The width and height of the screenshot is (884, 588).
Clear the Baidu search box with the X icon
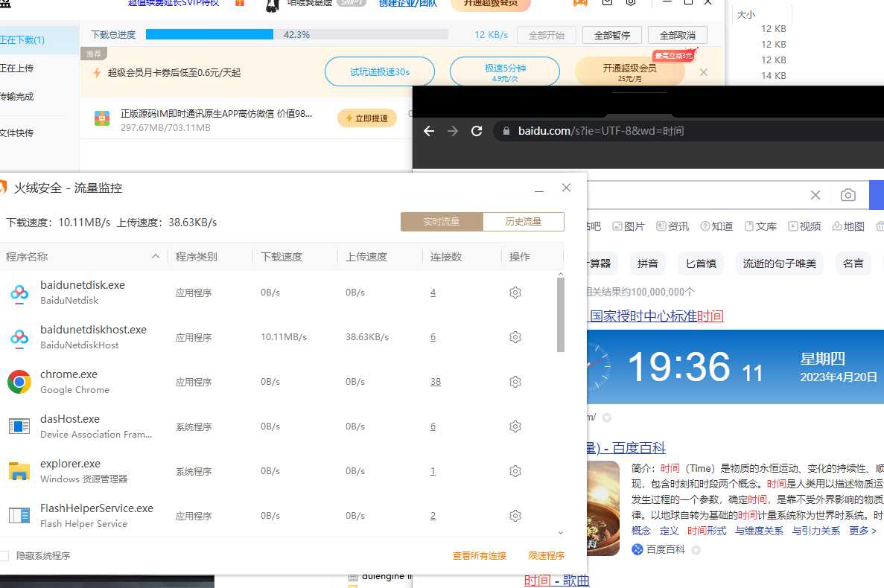coord(815,194)
